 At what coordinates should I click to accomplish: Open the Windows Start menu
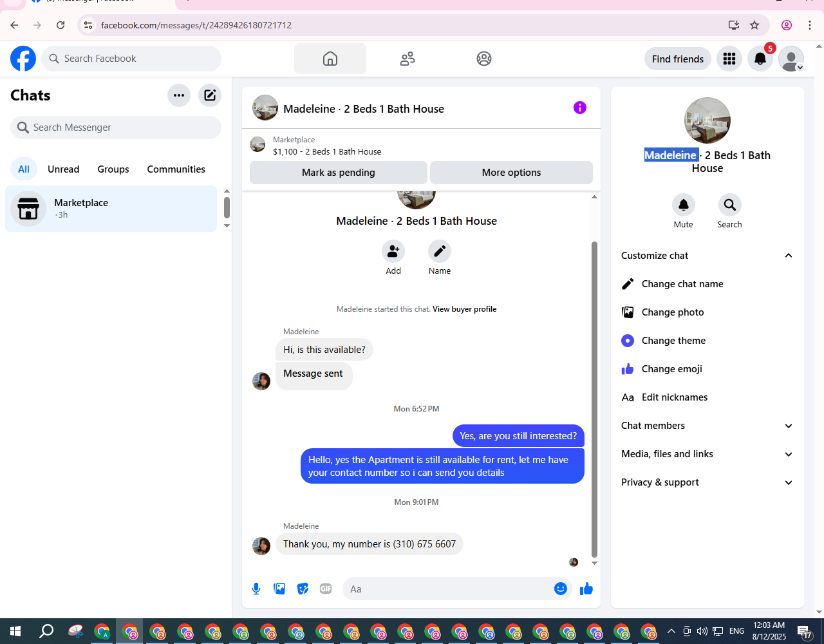click(x=15, y=631)
